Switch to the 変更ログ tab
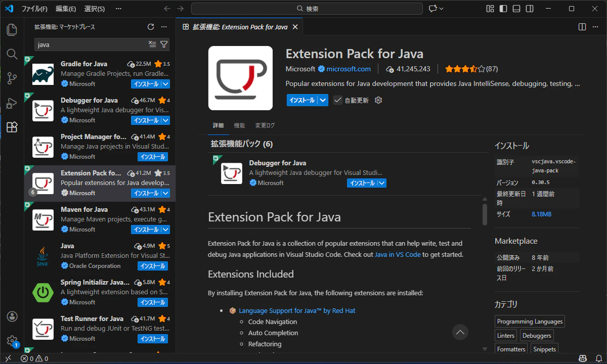 pos(265,125)
